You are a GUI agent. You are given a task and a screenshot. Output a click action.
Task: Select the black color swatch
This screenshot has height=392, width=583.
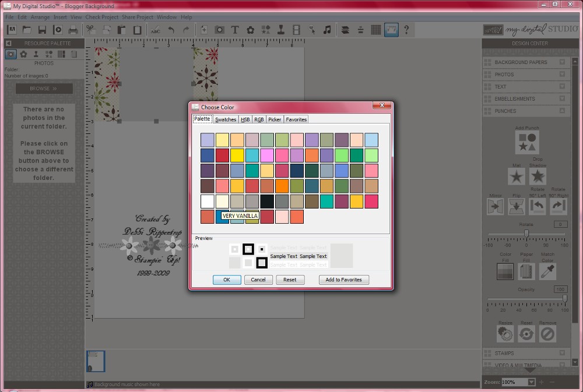(267, 202)
